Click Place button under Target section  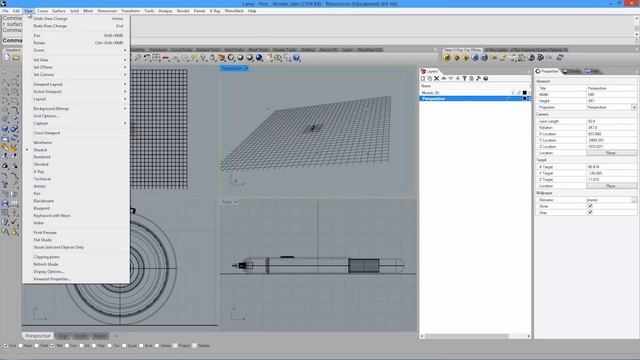coord(611,186)
